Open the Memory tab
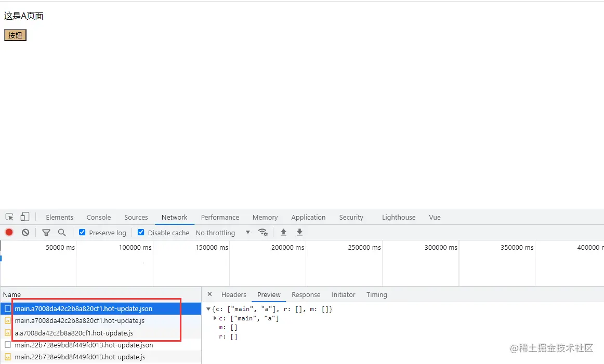 265,218
